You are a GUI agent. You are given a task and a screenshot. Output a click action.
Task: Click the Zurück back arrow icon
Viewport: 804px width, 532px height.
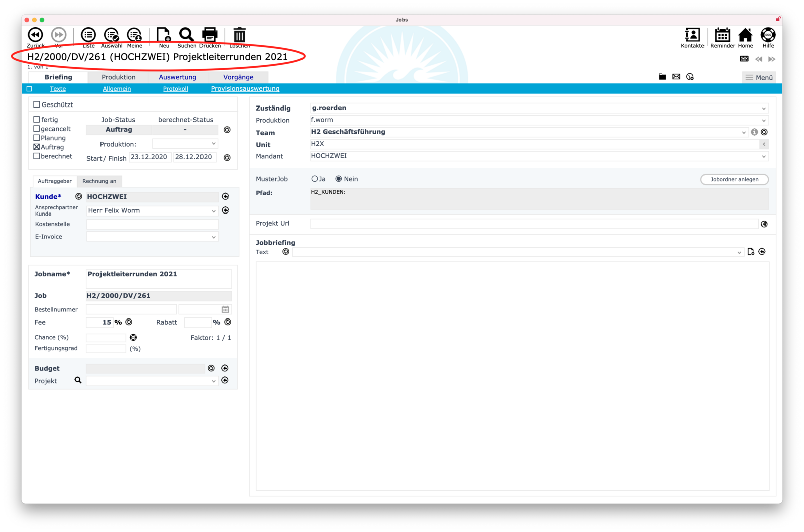point(35,35)
